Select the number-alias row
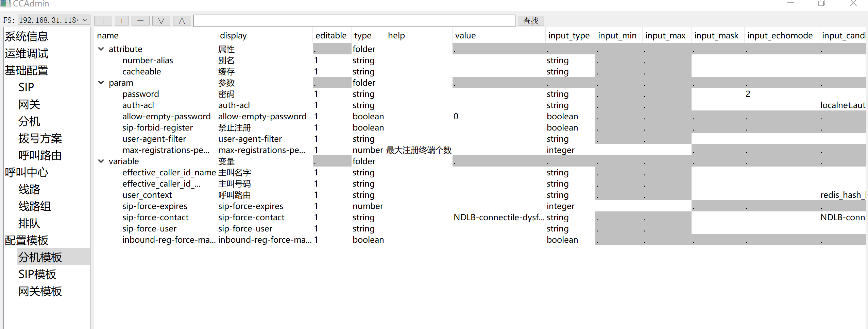868x329 pixels. [148, 60]
